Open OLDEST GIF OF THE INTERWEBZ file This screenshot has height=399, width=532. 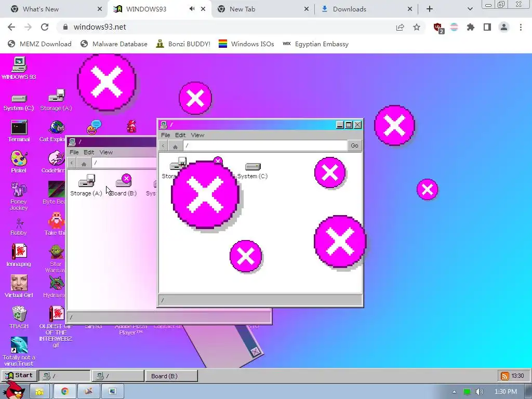tap(56, 326)
